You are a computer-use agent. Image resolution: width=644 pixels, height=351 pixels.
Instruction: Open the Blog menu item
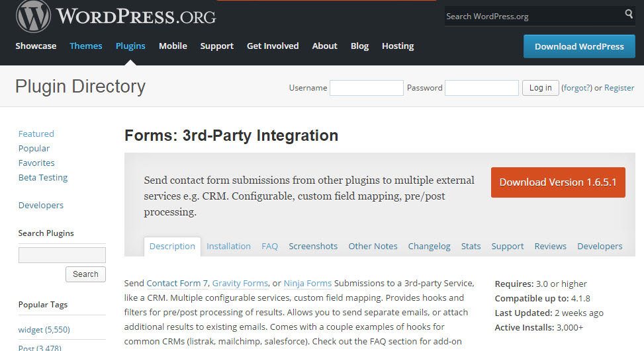point(359,46)
